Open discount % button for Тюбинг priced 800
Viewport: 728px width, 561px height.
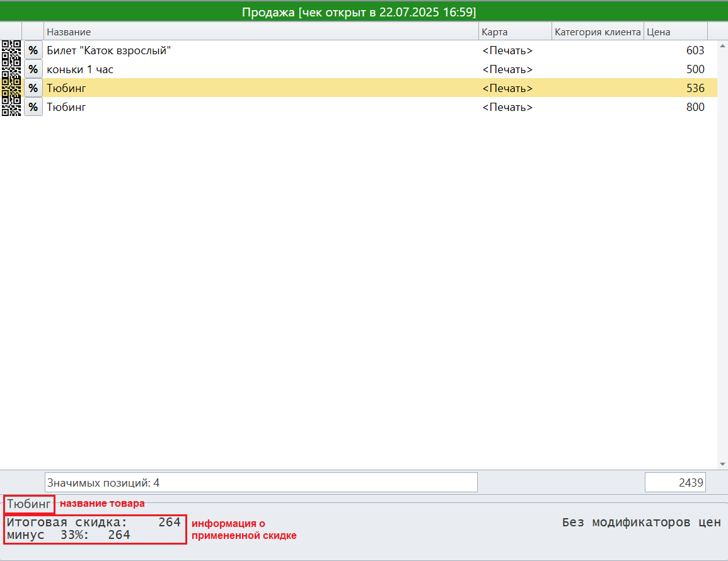33,107
